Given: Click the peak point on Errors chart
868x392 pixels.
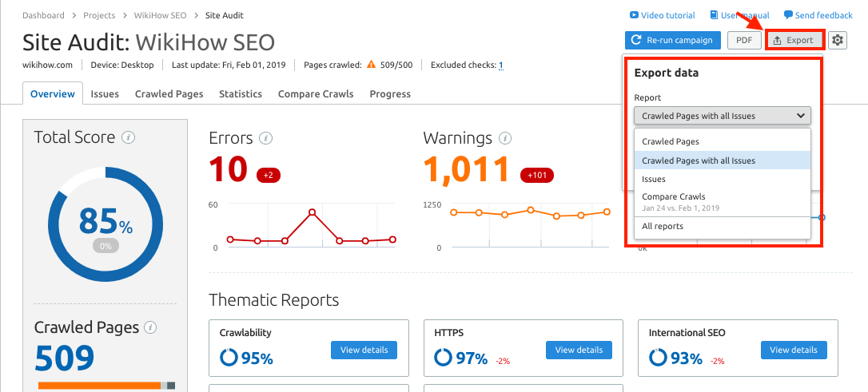Looking at the screenshot, I should pyautogui.click(x=313, y=212).
